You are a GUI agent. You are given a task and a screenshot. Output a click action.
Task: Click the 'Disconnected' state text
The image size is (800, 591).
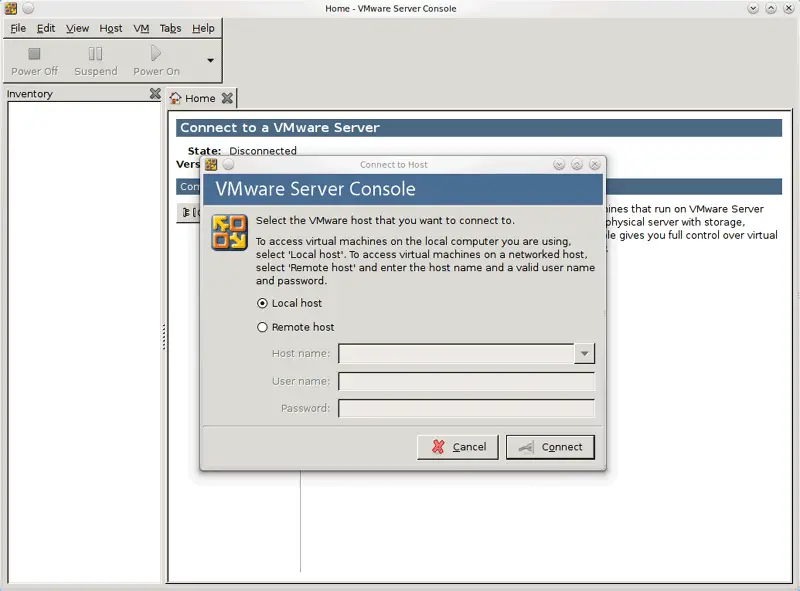click(x=263, y=151)
